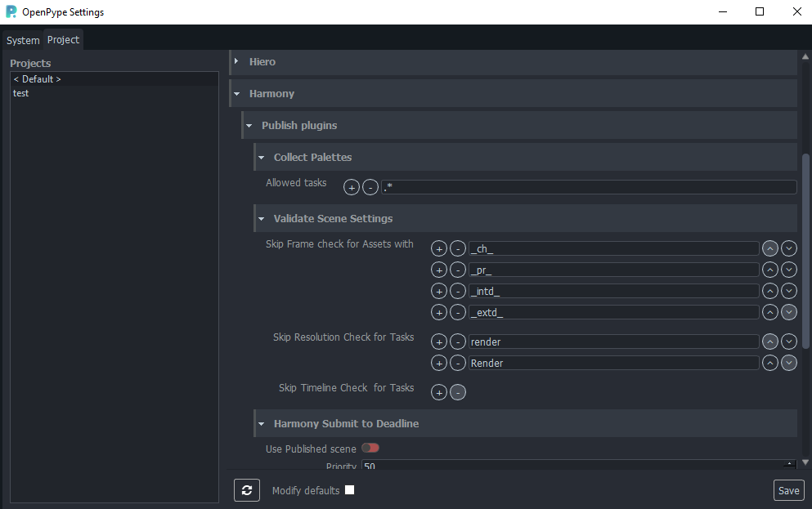Move the "Render" task entry down

coord(788,362)
